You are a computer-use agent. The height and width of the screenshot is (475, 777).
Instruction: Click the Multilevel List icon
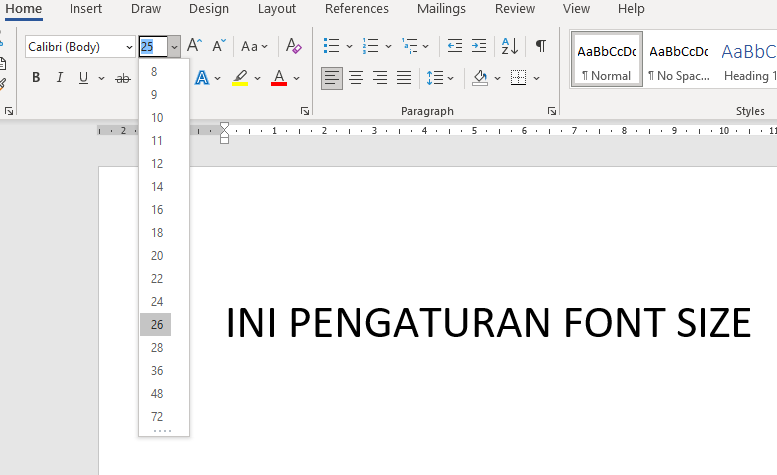(409, 46)
